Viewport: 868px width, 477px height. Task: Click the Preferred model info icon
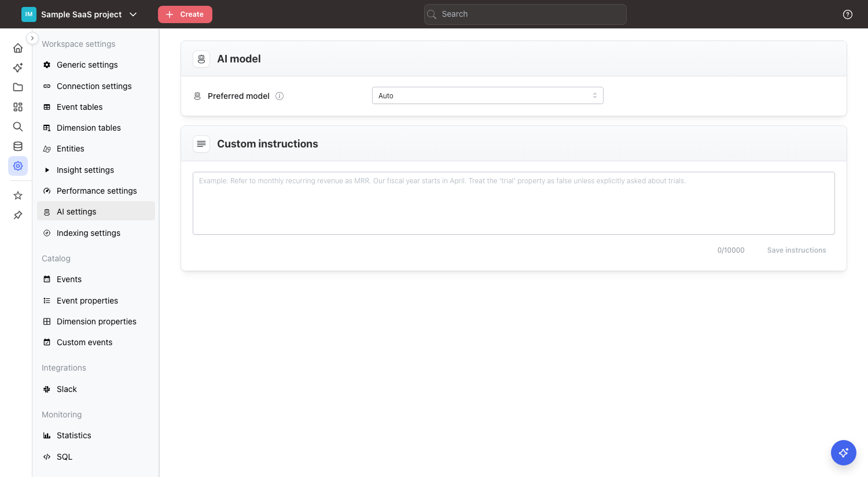tap(279, 96)
